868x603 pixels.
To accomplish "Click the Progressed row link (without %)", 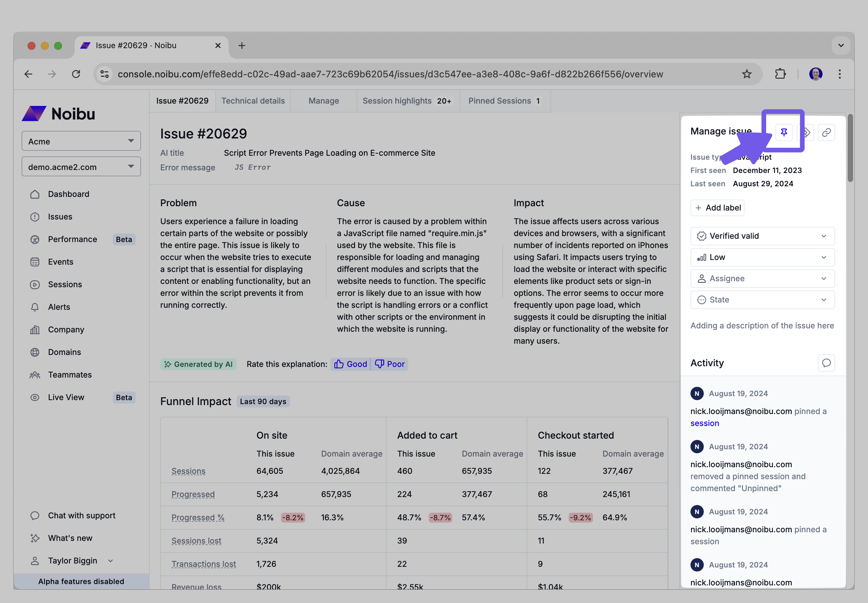I will click(x=193, y=494).
